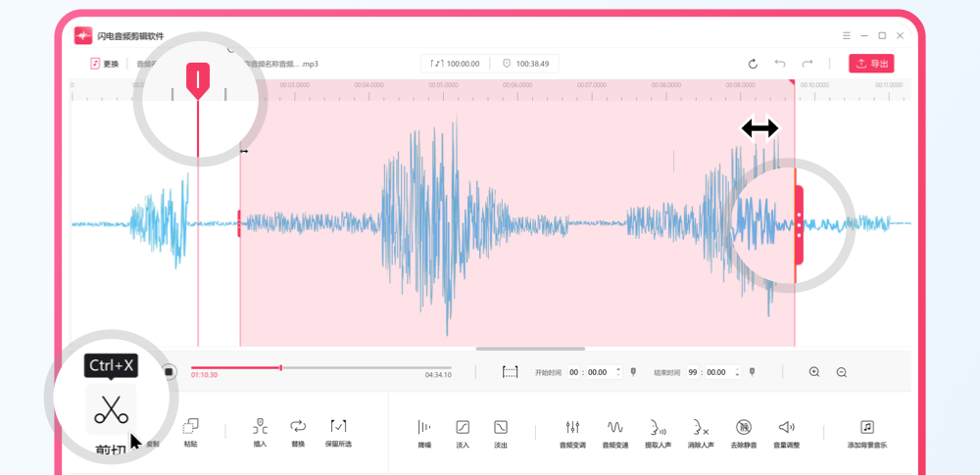
Task: Click the stop playback button
Action: 169,372
